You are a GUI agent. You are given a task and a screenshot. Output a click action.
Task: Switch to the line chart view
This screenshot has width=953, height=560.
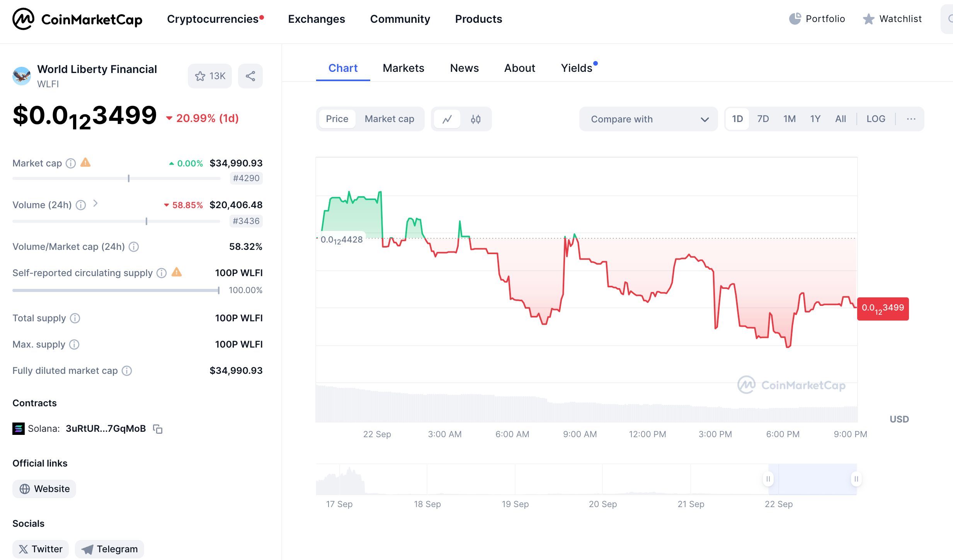pyautogui.click(x=447, y=119)
